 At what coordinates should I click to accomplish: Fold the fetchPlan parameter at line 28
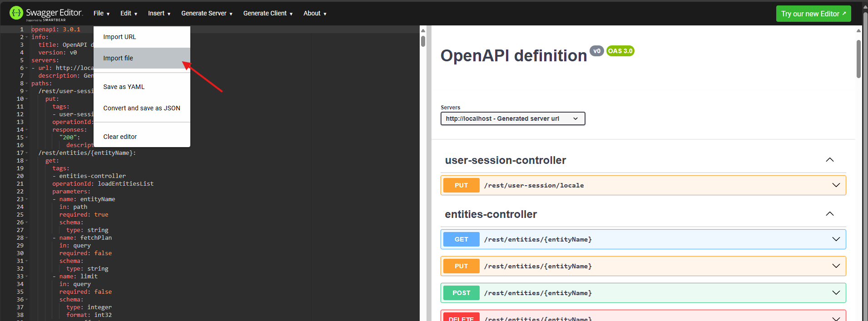tap(27, 238)
